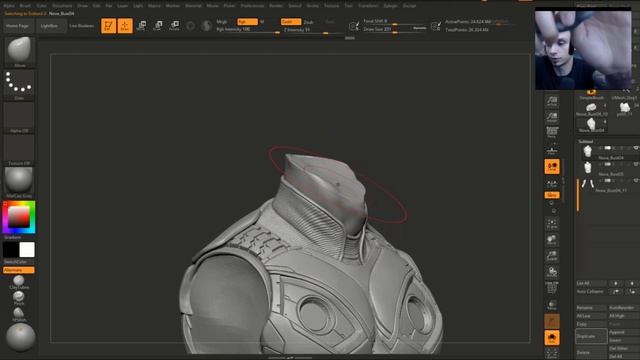Adjust the Draw Size slider

pos(395,29)
